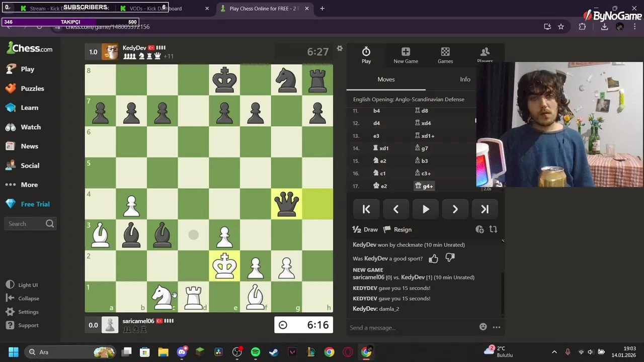Open Steam from the taskbar
The image size is (644, 362).
point(274,352)
